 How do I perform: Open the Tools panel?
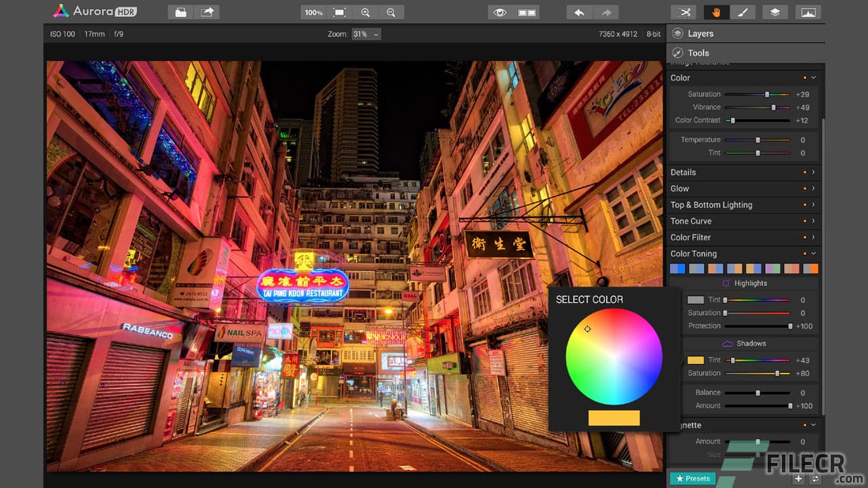pos(698,52)
